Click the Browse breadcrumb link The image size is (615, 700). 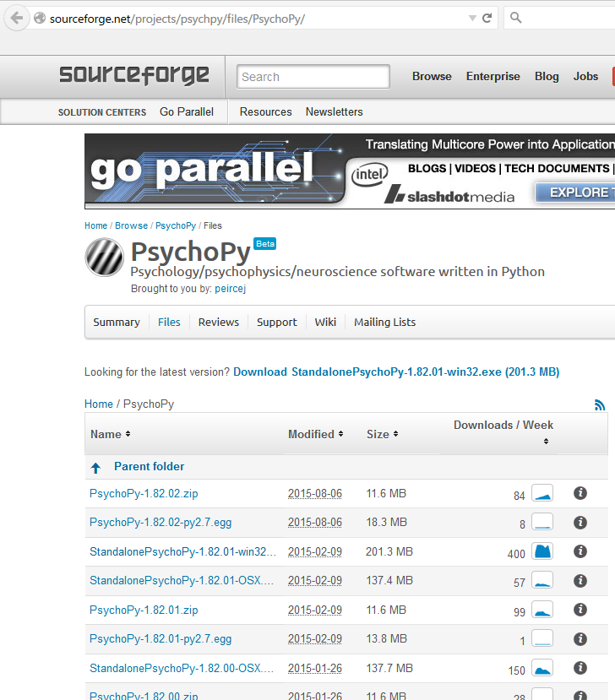point(131,225)
